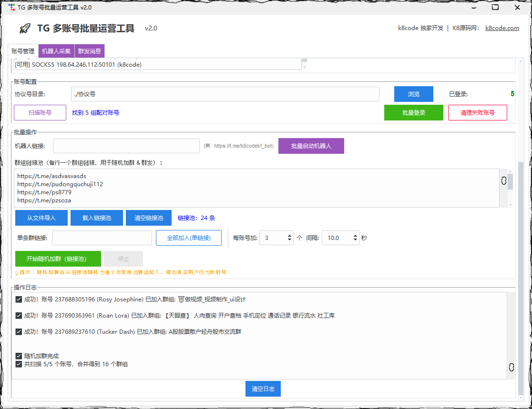Image resolution: width=532 pixels, height=409 pixels.
Task: Click the 协议号目录 path input field
Action: click(x=225, y=94)
